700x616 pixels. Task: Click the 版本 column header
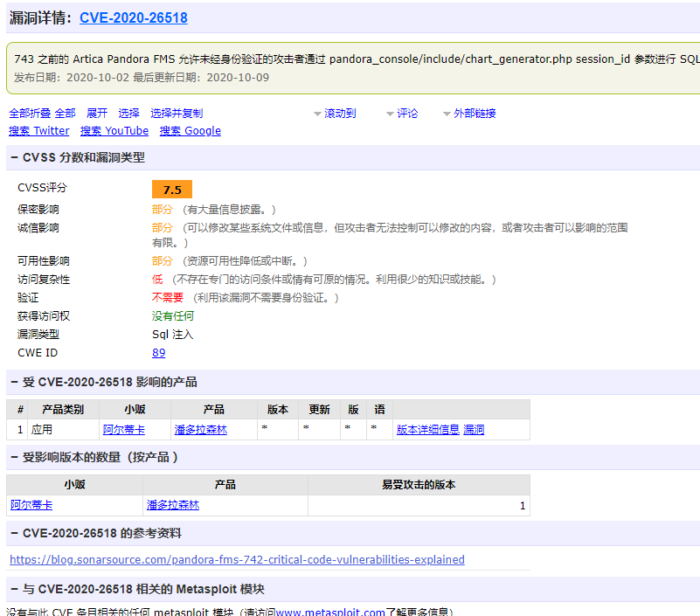(x=278, y=409)
